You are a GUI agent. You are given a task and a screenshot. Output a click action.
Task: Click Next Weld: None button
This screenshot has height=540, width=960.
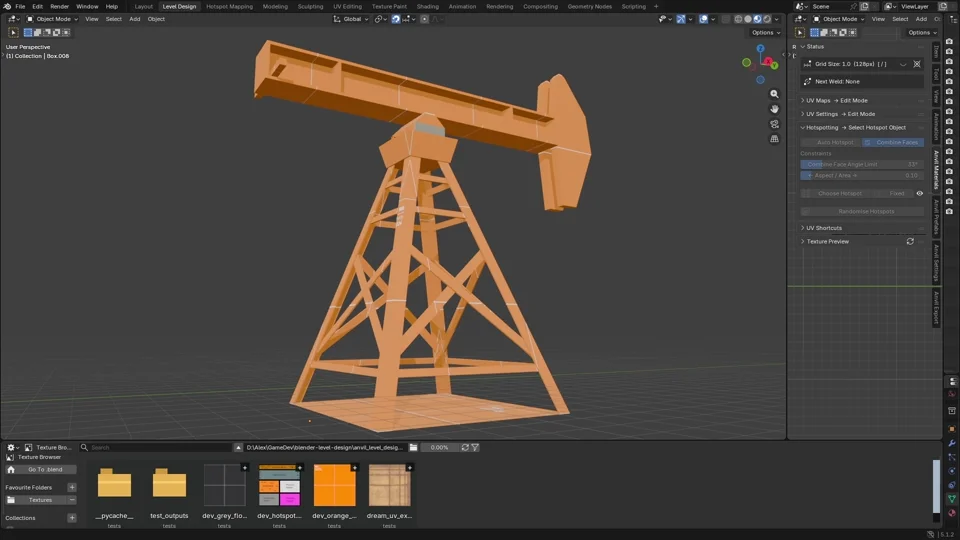862,81
